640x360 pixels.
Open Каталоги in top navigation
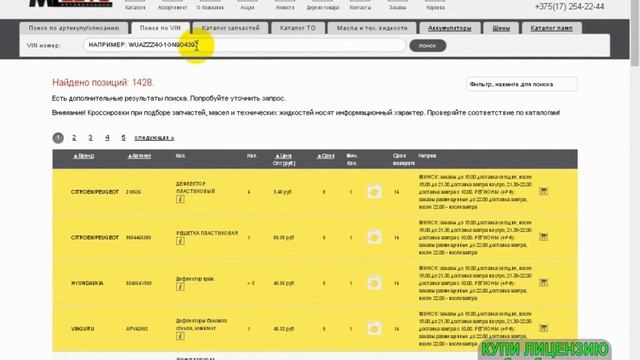pos(135,7)
